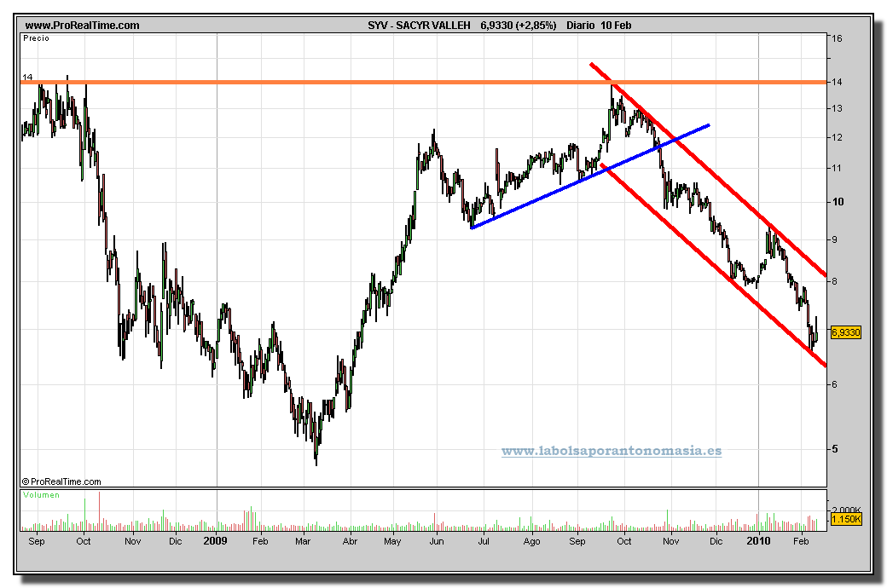This screenshot has width=887, height=588.
Task: Select the lower red descending channel line
Action: (713, 264)
